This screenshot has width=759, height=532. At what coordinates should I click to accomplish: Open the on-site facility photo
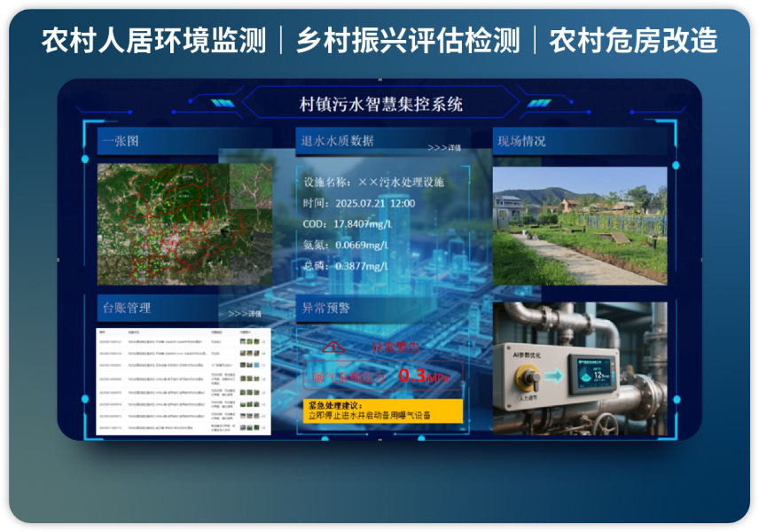tap(579, 226)
